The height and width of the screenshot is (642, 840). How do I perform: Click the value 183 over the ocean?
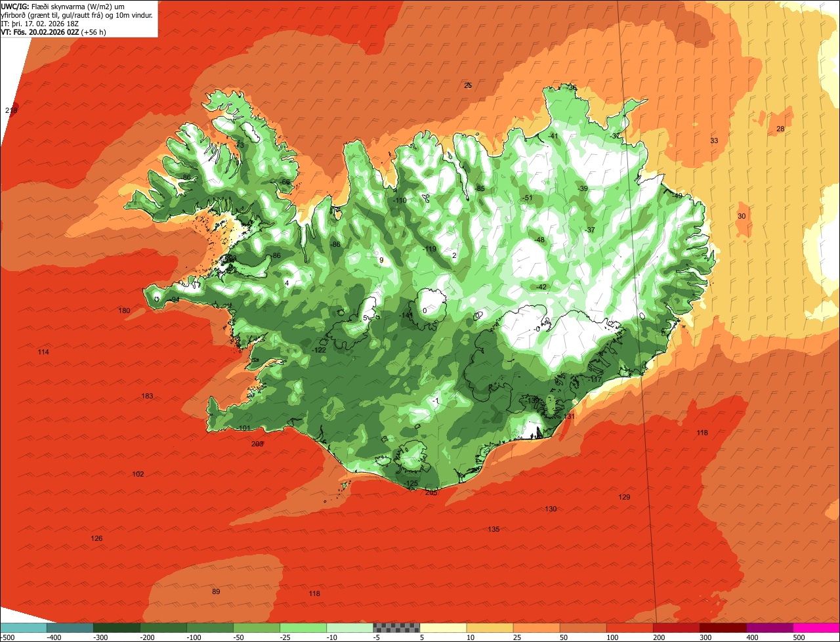point(147,396)
